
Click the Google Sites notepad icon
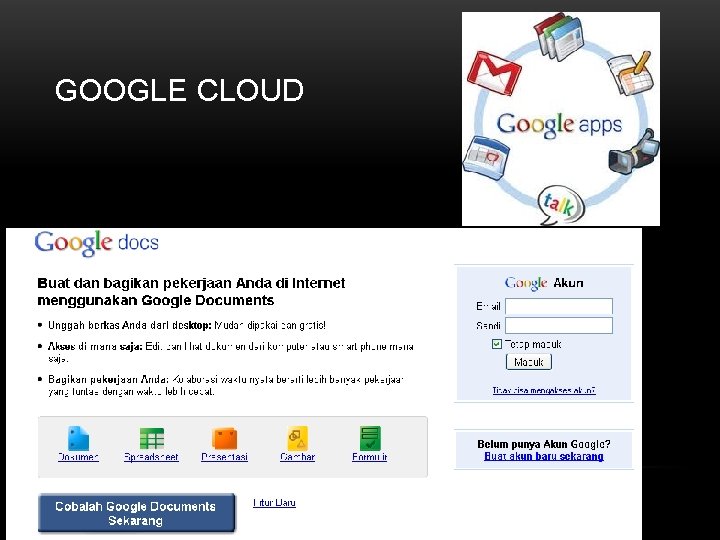[x=630, y=73]
